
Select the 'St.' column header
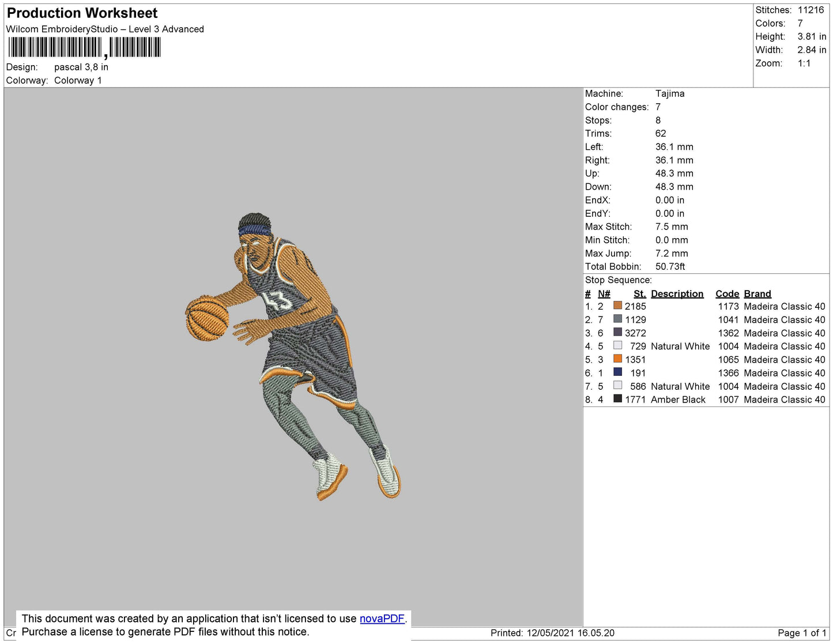tap(640, 293)
